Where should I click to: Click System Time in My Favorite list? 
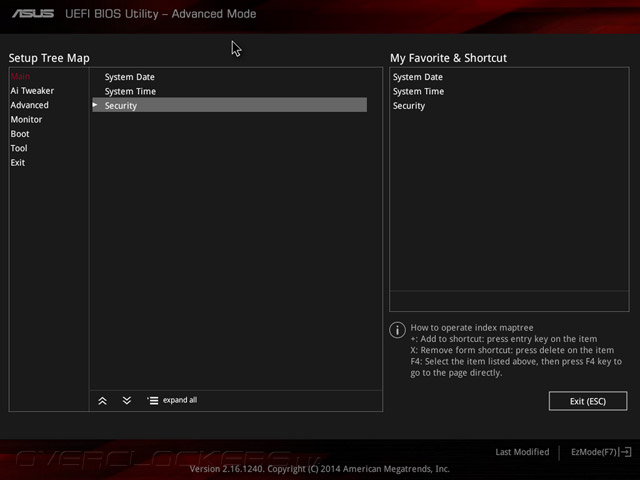point(418,91)
